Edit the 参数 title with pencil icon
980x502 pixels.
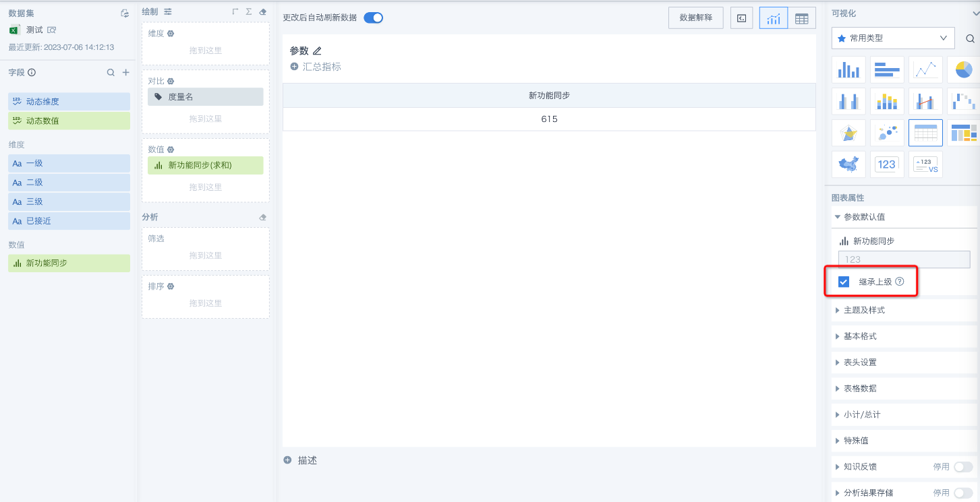(x=317, y=51)
